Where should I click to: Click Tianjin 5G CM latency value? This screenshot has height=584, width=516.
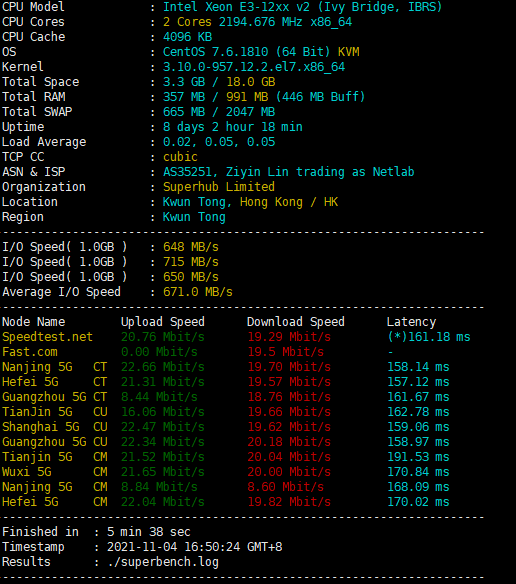[418, 457]
